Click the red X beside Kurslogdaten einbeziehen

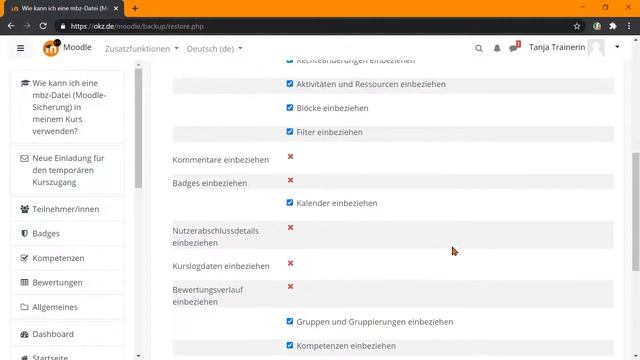click(x=290, y=263)
